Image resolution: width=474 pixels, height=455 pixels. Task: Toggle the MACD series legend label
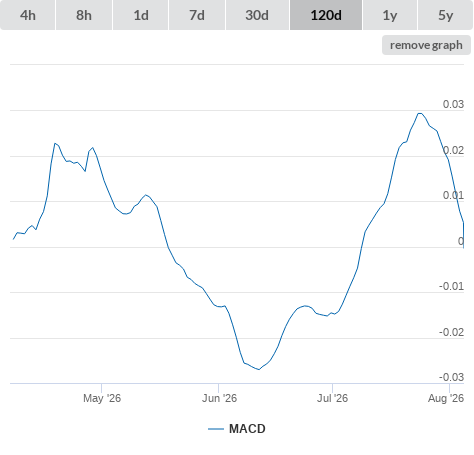247,429
